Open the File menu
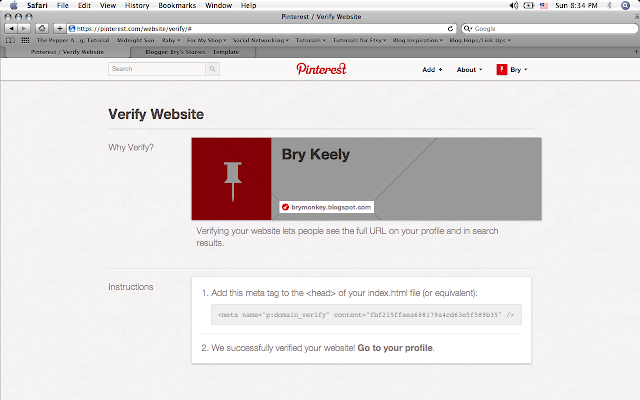This screenshot has width=640, height=400. pos(62,5)
